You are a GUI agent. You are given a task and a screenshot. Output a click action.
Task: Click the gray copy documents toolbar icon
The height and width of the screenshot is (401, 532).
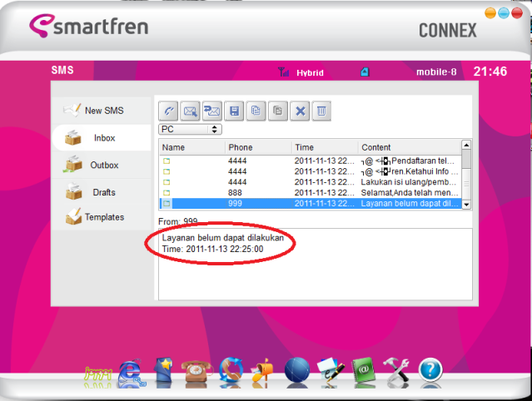pos(278,111)
